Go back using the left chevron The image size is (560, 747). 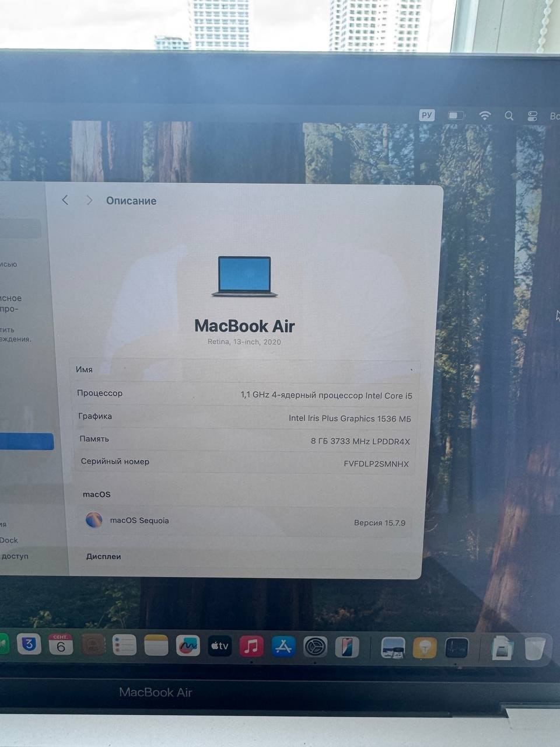pyautogui.click(x=65, y=200)
